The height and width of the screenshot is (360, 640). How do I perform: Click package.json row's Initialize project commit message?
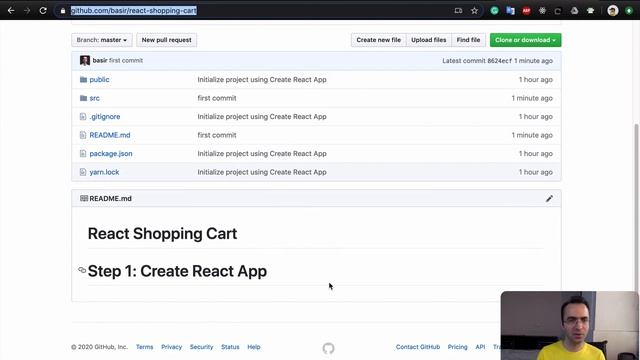262,153
